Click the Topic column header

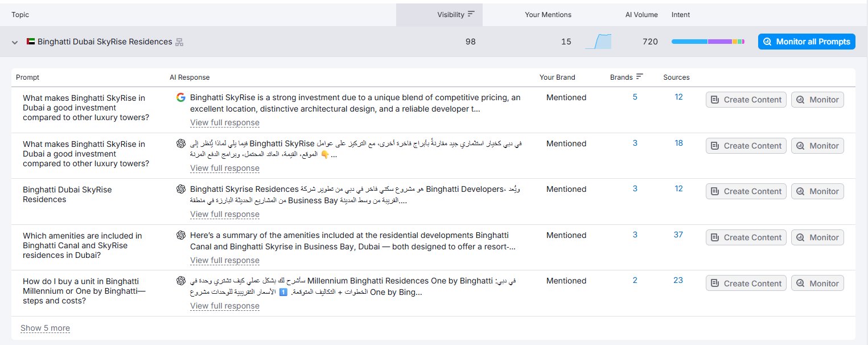pyautogui.click(x=20, y=15)
